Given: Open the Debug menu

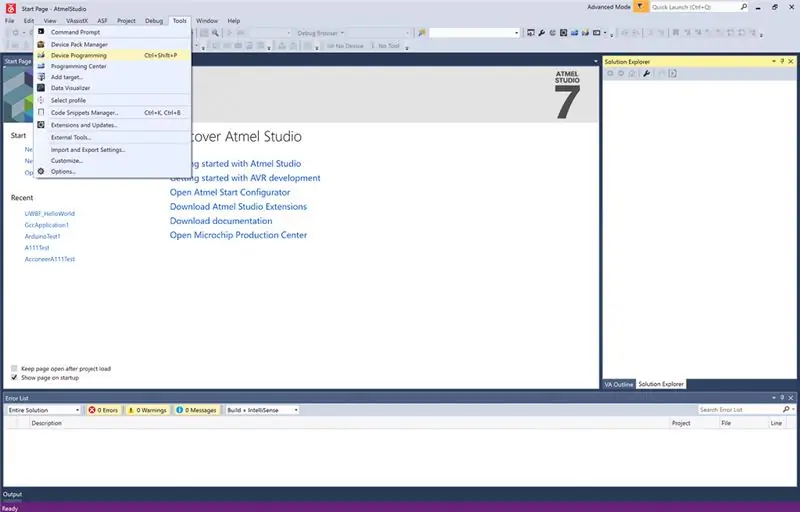Looking at the screenshot, I should (x=154, y=21).
